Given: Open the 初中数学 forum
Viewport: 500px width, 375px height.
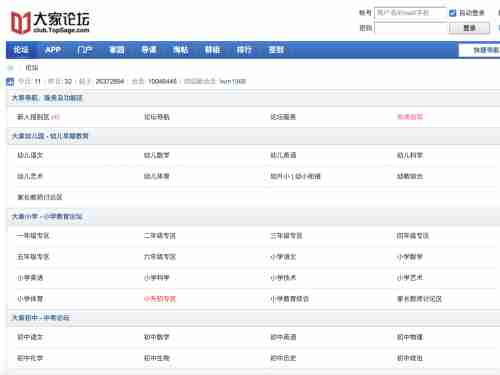Looking at the screenshot, I should (157, 337).
